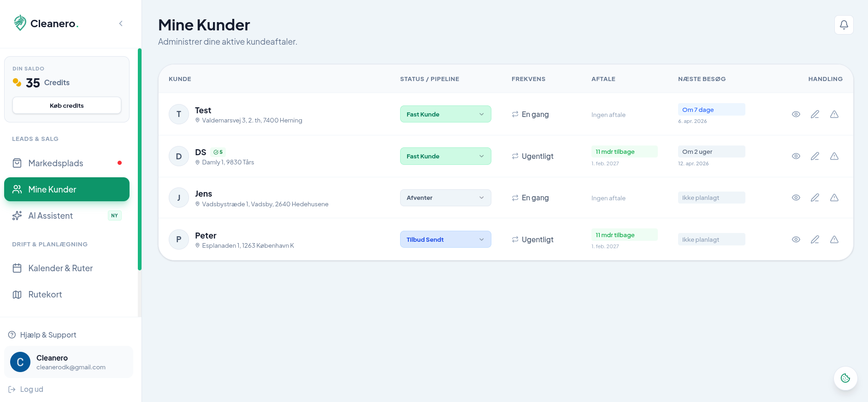Image resolution: width=868 pixels, height=402 pixels.
Task: Click the warning triangle for customer Peter
Action: [x=834, y=239]
